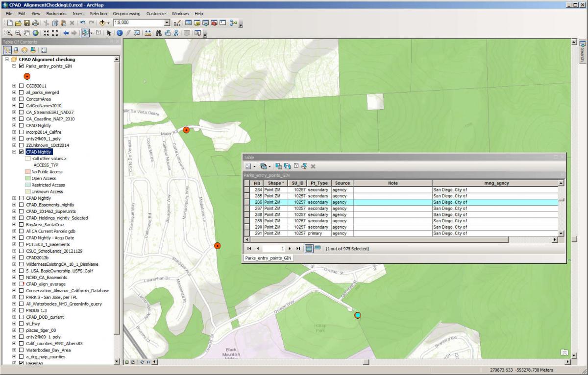The height and width of the screenshot is (375, 588).
Task: List layers by visibility
Action: (24, 50)
